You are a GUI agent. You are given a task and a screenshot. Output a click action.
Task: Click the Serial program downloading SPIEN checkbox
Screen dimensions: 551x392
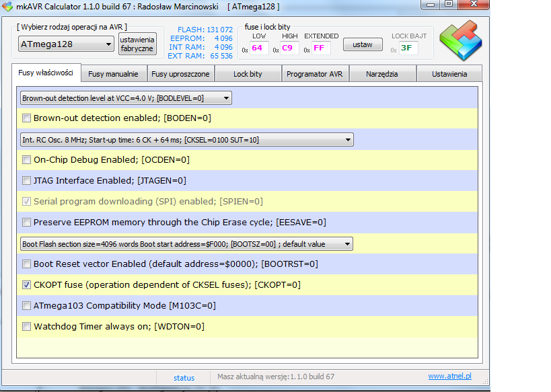(26, 201)
